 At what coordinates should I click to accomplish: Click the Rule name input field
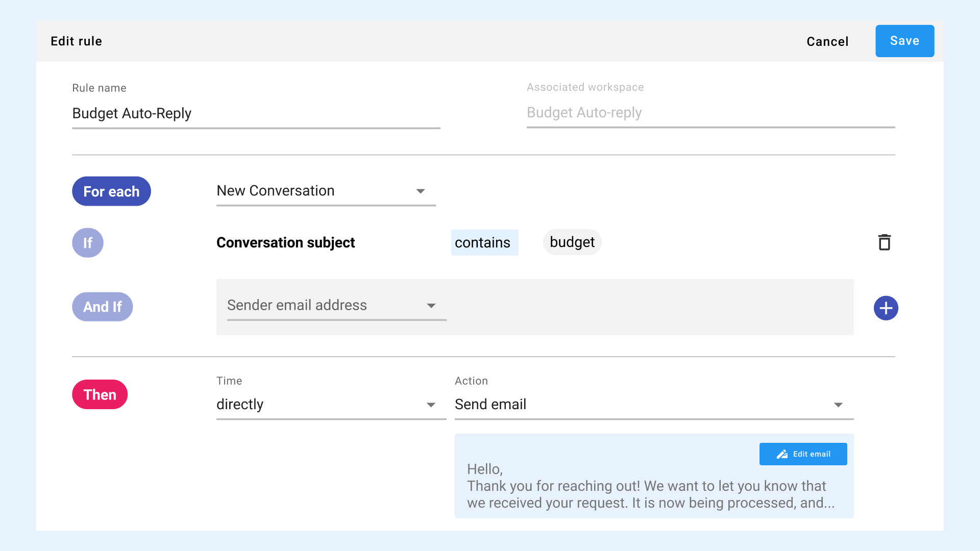(255, 113)
